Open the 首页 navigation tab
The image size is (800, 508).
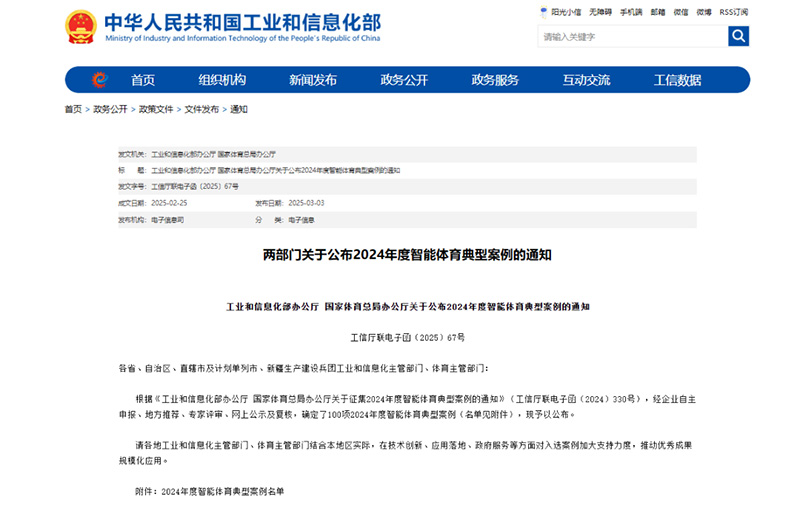(143, 80)
